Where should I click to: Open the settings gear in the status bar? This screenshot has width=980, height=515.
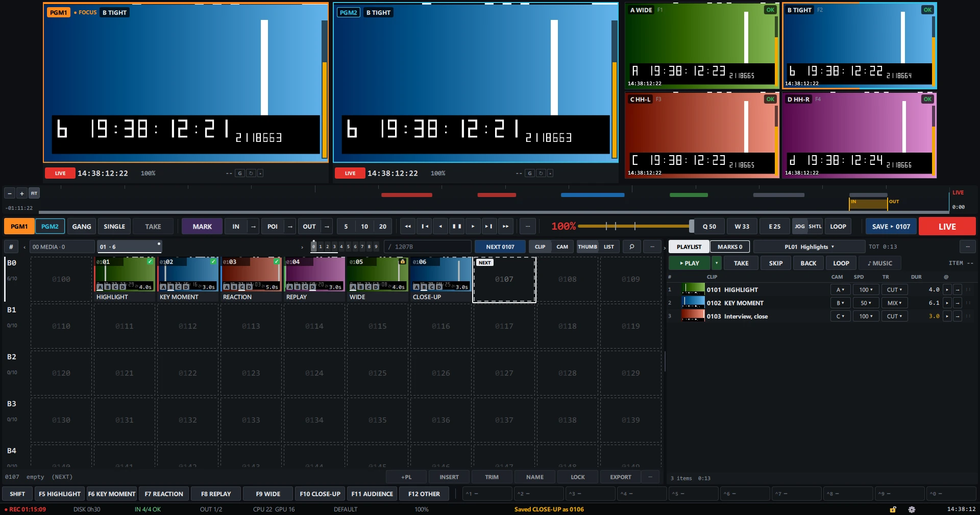click(x=912, y=509)
